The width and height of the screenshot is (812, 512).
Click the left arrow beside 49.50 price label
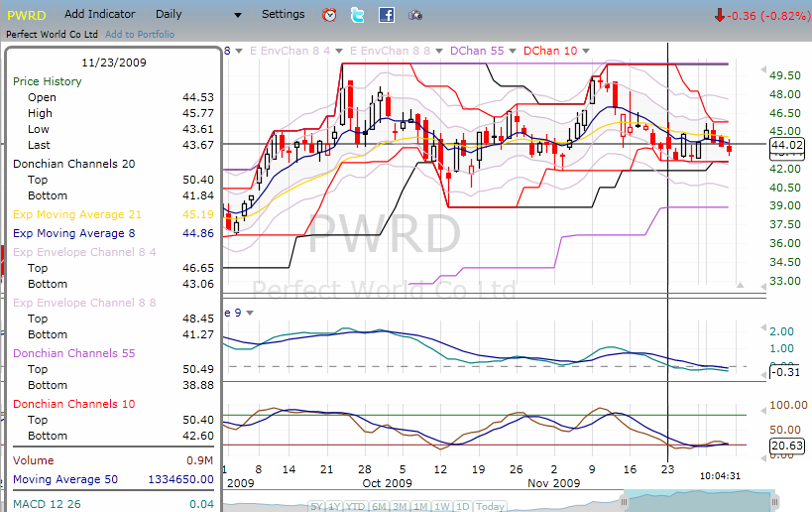tap(762, 69)
